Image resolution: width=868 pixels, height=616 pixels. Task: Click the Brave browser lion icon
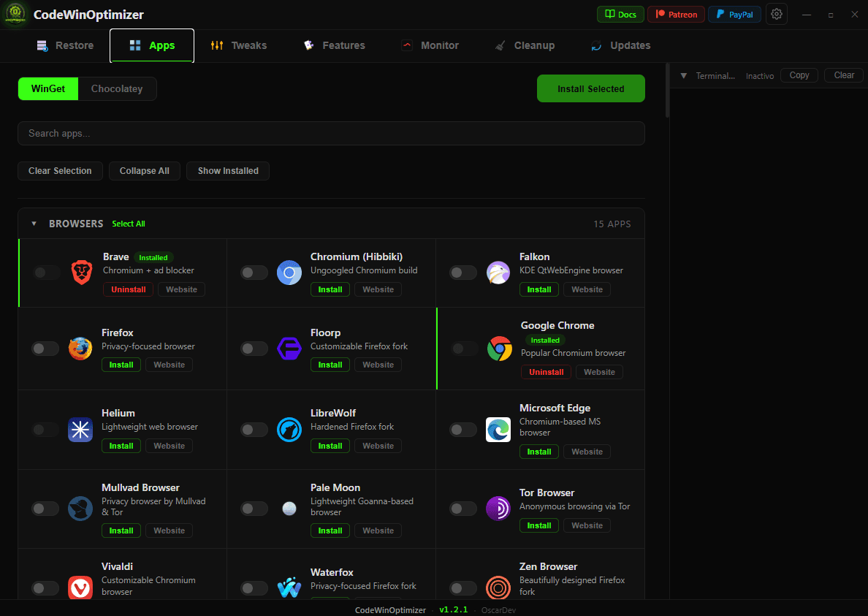tap(81, 273)
